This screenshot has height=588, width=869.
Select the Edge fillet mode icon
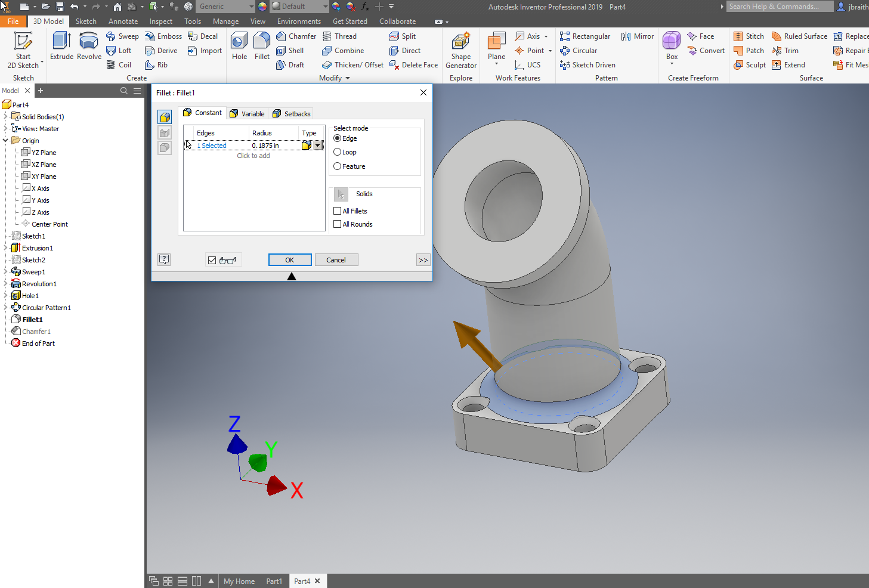(x=165, y=117)
